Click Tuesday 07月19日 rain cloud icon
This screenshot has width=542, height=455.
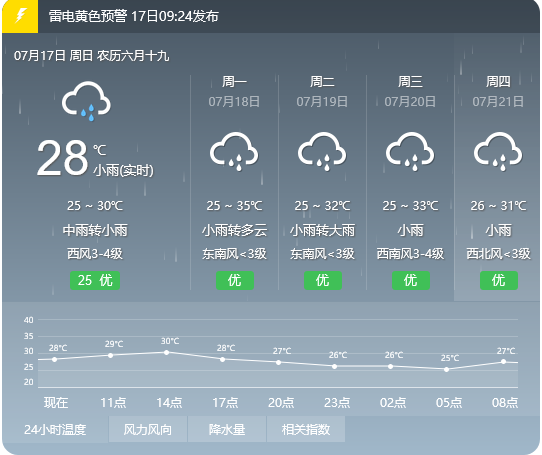point(322,151)
